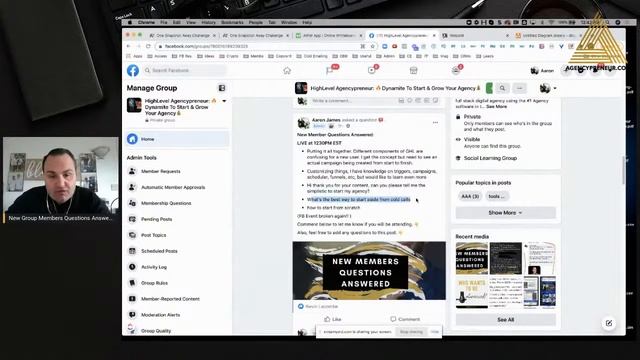This screenshot has width=640, height=360.
Task: Click the Social Learning Group label
Action: pyautogui.click(x=490, y=158)
